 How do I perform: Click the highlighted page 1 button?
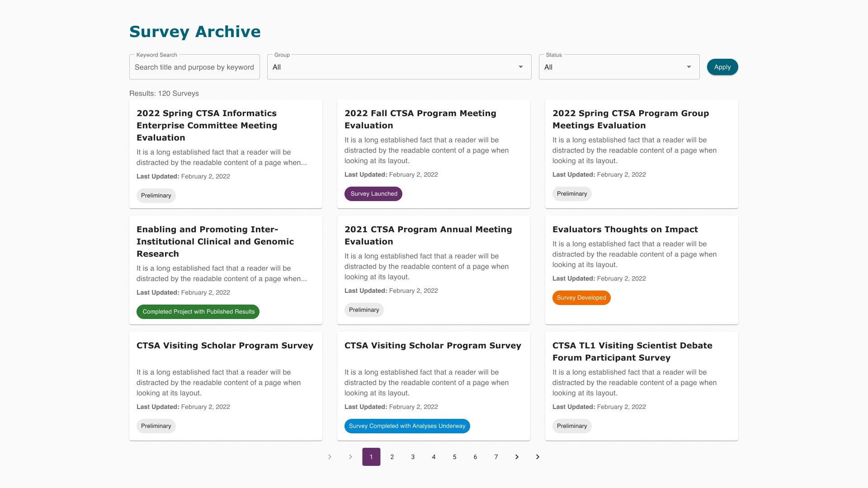click(371, 457)
